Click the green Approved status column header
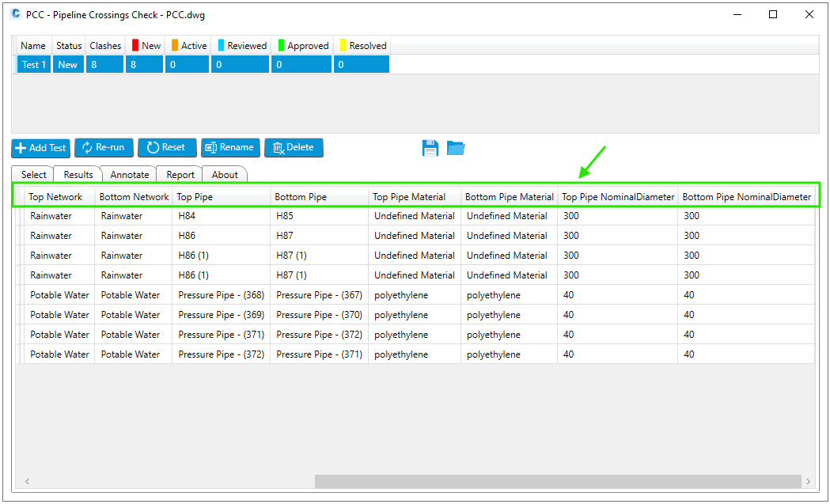Image resolution: width=830 pixels, height=504 pixels. coord(303,46)
